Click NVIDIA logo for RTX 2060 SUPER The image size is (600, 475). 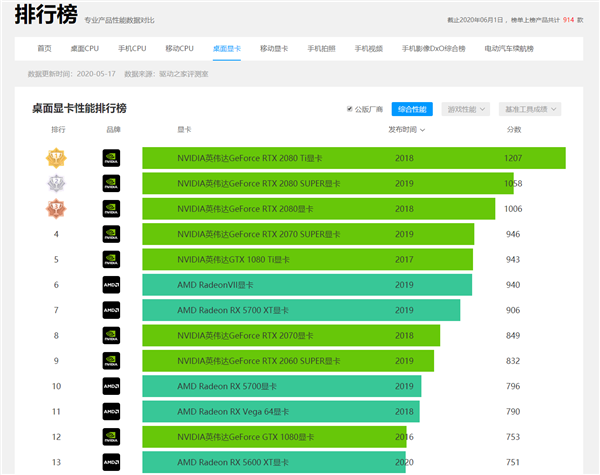pyautogui.click(x=111, y=361)
